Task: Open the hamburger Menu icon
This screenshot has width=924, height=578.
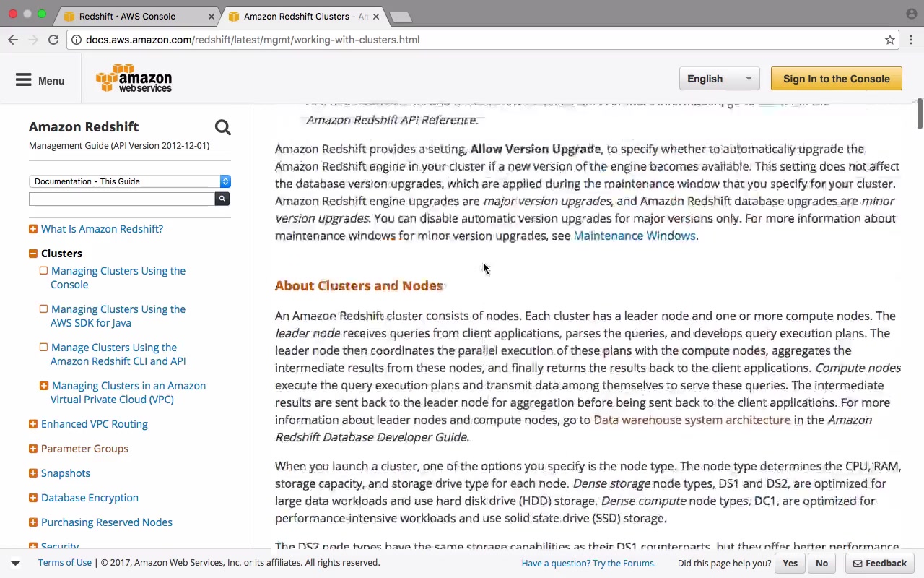Action: (24, 80)
